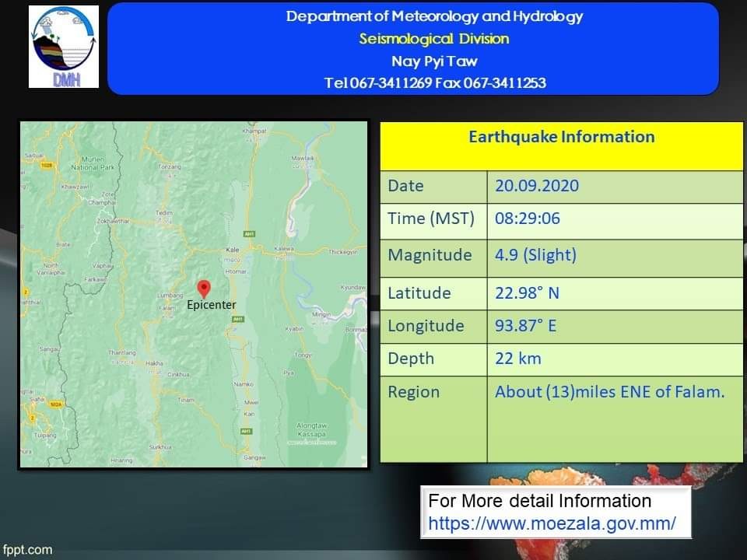Image resolution: width=747 pixels, height=560 pixels.
Task: Select the Alongtaw Kassapa park label
Action: coord(311,429)
